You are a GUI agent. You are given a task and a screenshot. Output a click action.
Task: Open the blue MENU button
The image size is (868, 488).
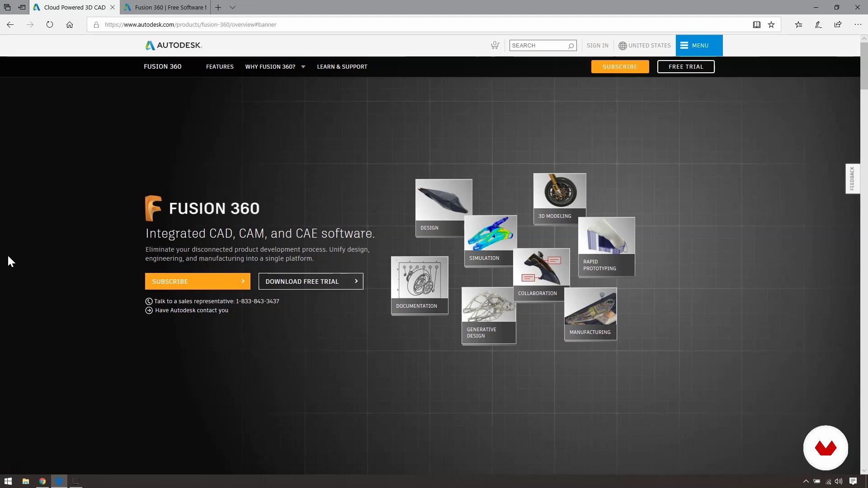pos(699,45)
